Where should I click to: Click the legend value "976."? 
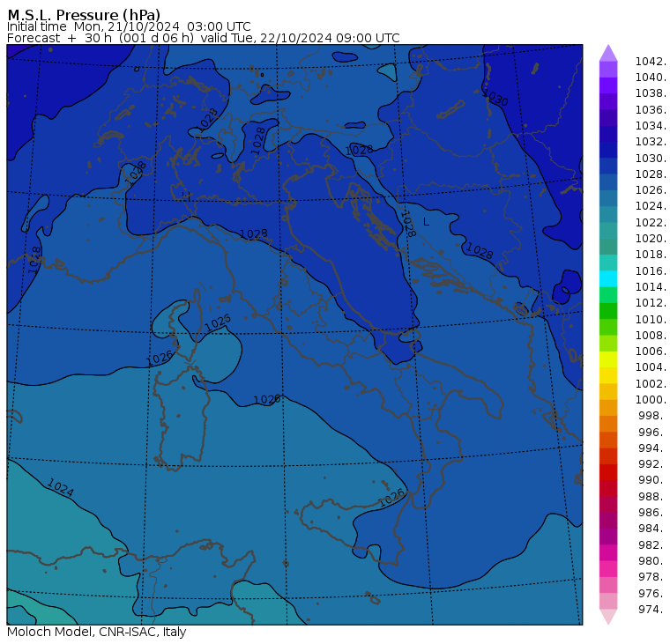pyautogui.click(x=652, y=593)
